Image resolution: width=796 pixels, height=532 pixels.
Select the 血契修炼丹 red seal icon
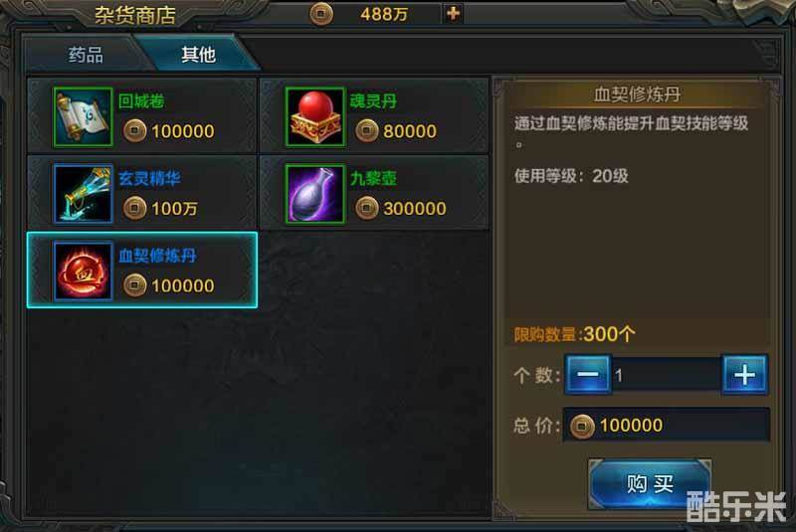click(83, 270)
